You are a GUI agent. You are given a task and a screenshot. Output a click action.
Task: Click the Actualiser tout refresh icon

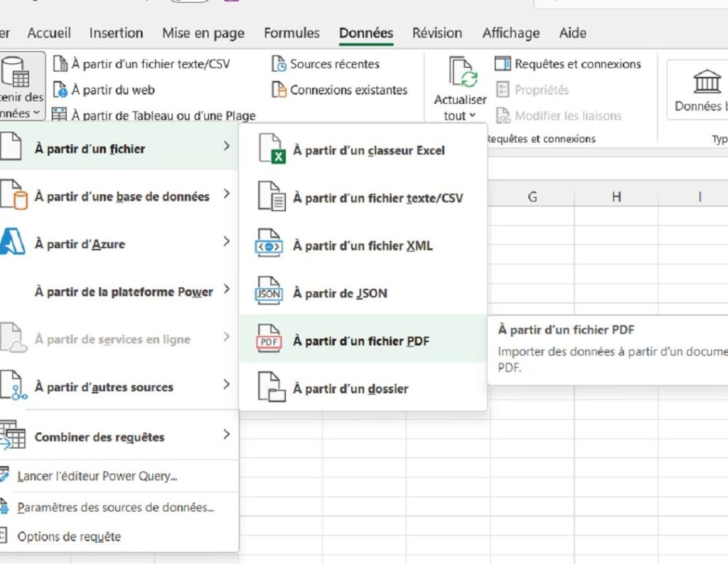[x=463, y=72]
